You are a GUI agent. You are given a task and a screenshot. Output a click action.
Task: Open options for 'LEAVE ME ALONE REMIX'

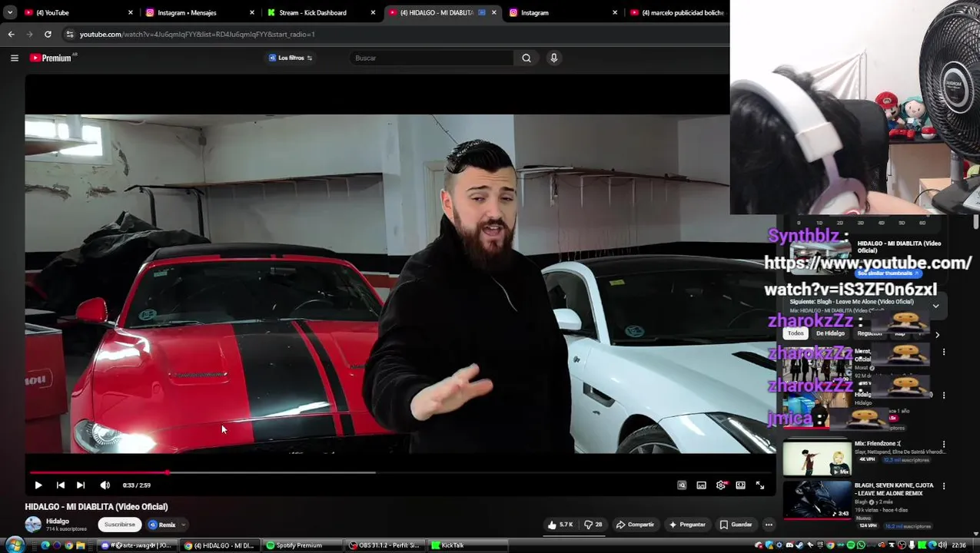point(944,486)
